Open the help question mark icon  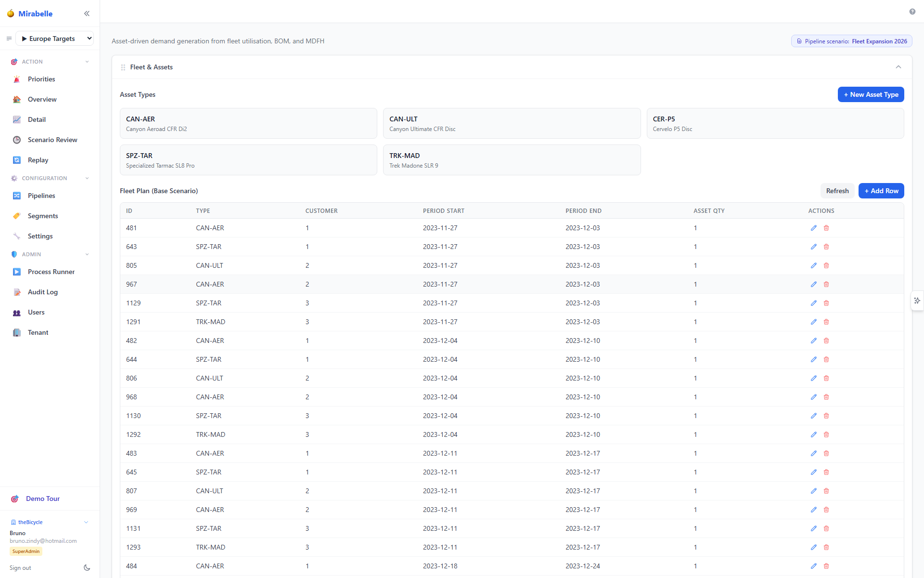pos(912,12)
